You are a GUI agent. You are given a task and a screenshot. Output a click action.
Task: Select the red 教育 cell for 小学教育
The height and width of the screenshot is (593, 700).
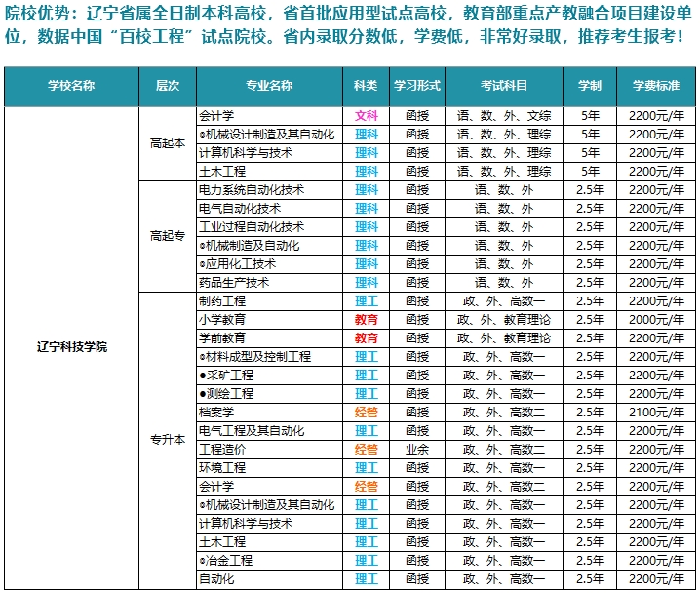tap(366, 320)
